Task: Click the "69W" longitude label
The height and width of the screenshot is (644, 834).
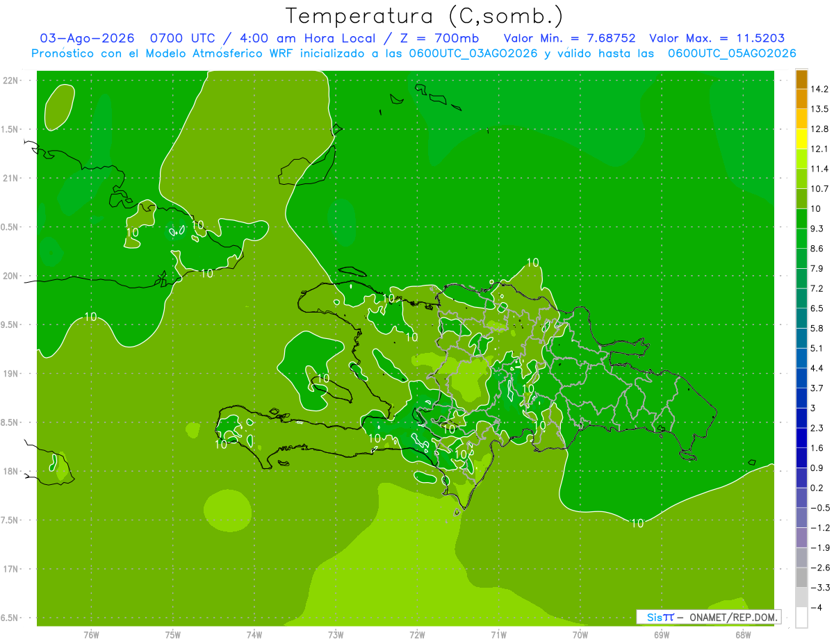Action: coord(662,634)
